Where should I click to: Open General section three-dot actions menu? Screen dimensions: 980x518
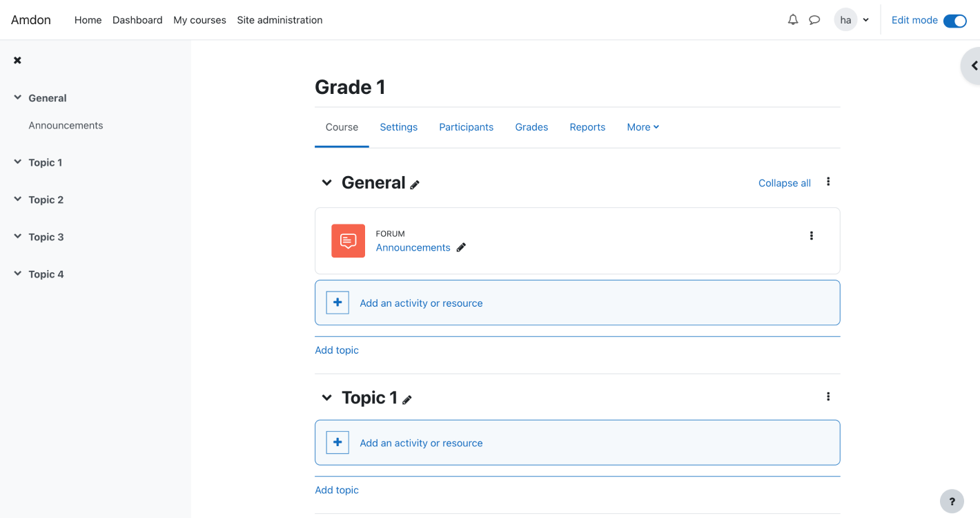pyautogui.click(x=828, y=182)
